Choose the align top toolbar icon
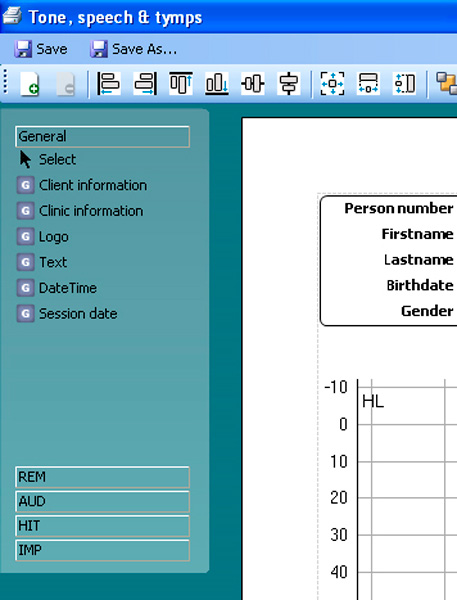The width and height of the screenshot is (457, 600). [x=181, y=83]
